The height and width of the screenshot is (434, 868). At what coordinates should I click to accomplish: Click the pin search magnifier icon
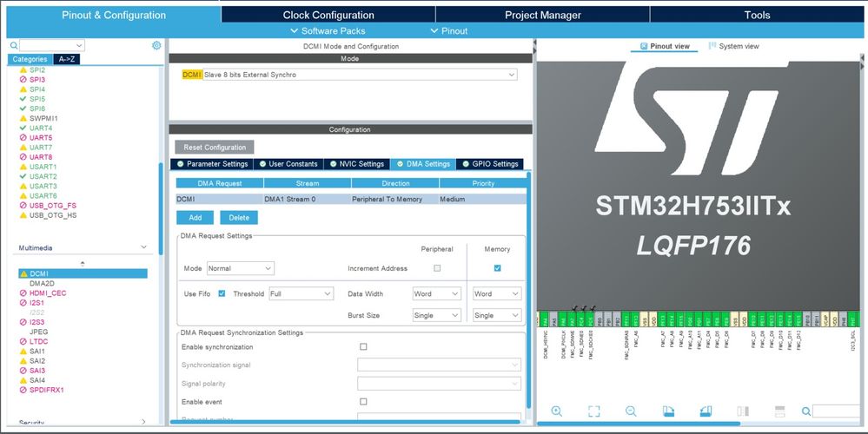pyautogui.click(x=806, y=411)
